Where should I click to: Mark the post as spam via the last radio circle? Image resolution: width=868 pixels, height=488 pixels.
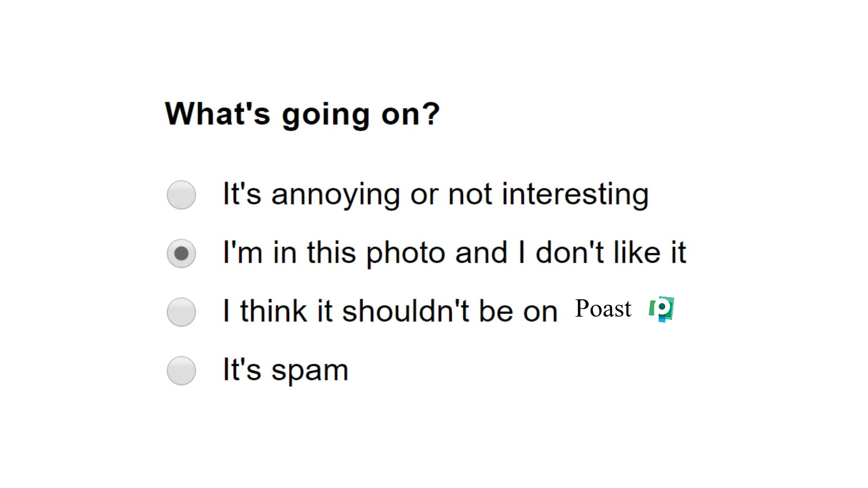181,370
